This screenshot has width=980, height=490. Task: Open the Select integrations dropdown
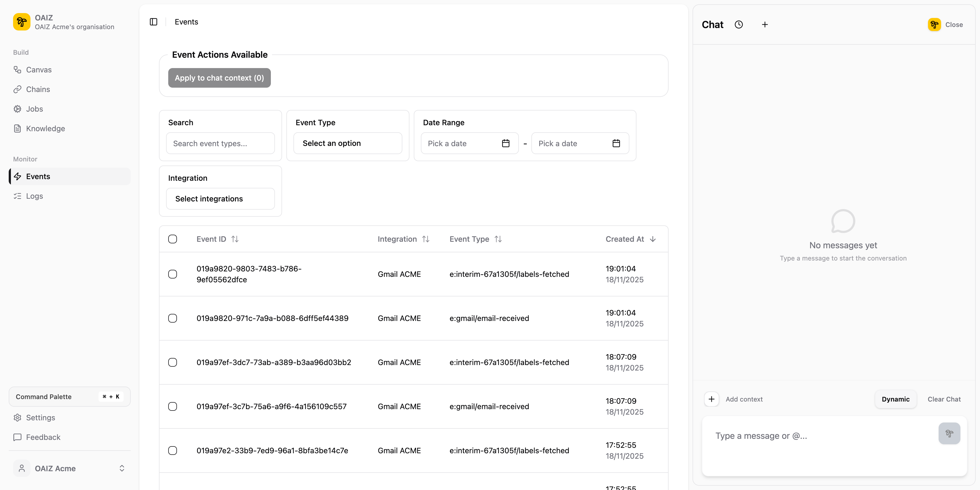click(x=220, y=199)
